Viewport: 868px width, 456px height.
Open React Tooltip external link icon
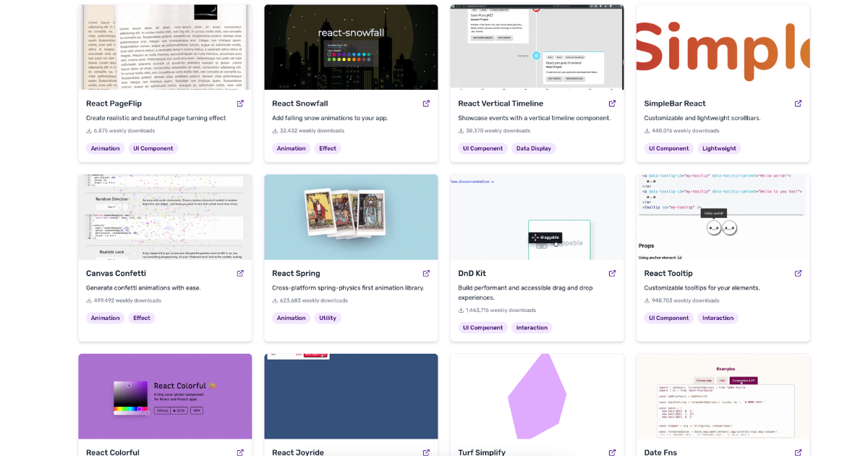[x=798, y=274]
